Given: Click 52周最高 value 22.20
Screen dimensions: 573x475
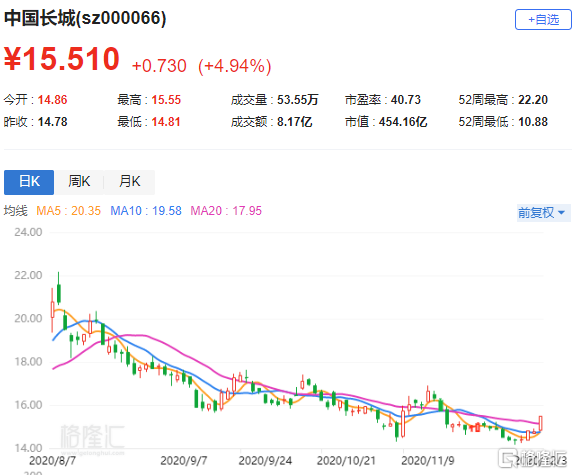Looking at the screenshot, I should pyautogui.click(x=533, y=100).
